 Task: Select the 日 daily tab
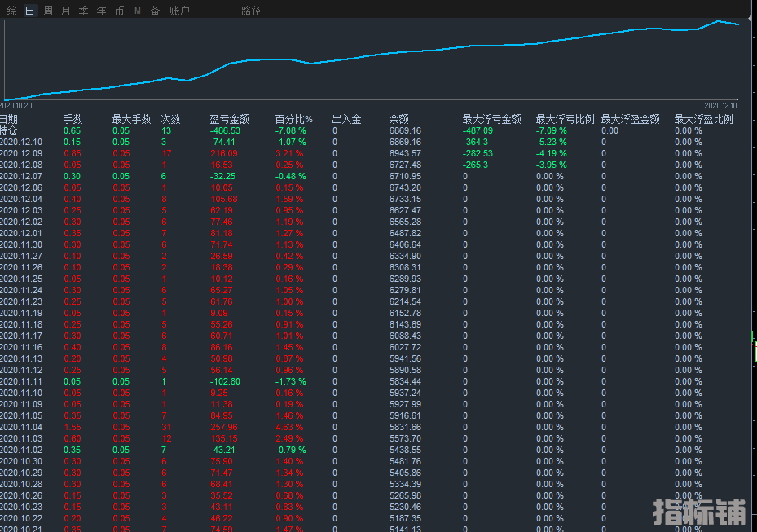point(30,11)
